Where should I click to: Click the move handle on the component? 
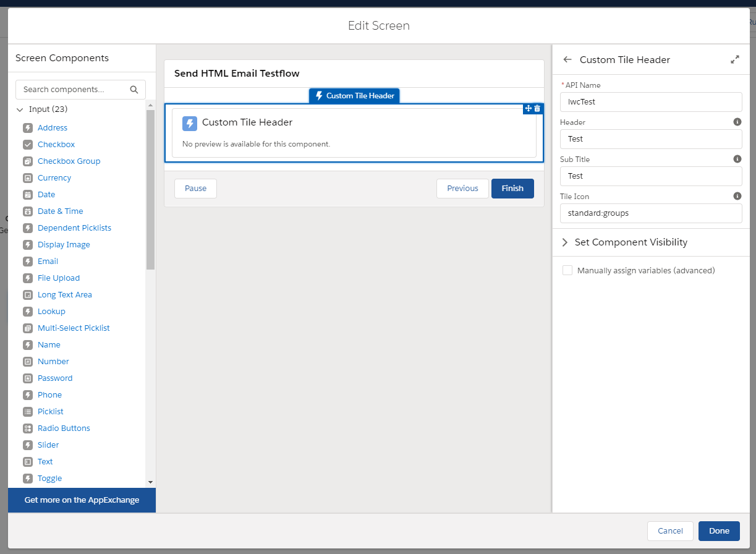tap(529, 108)
